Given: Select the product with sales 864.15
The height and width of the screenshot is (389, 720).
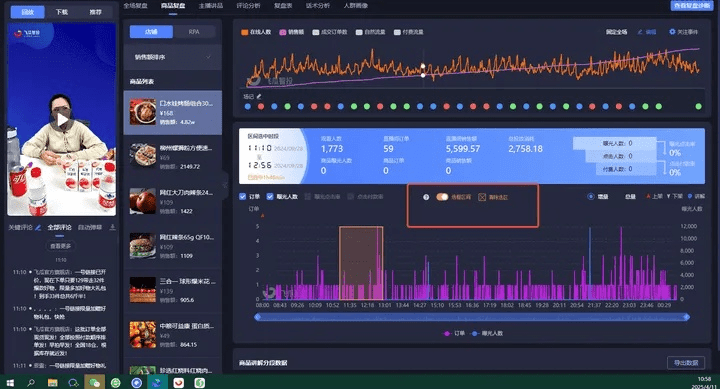Looking at the screenshot, I should pos(173,335).
